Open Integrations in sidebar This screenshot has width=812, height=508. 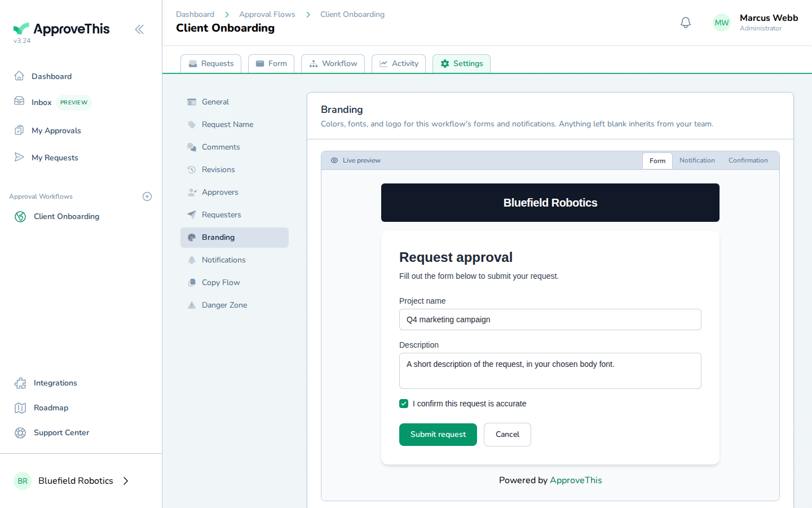[x=55, y=383]
